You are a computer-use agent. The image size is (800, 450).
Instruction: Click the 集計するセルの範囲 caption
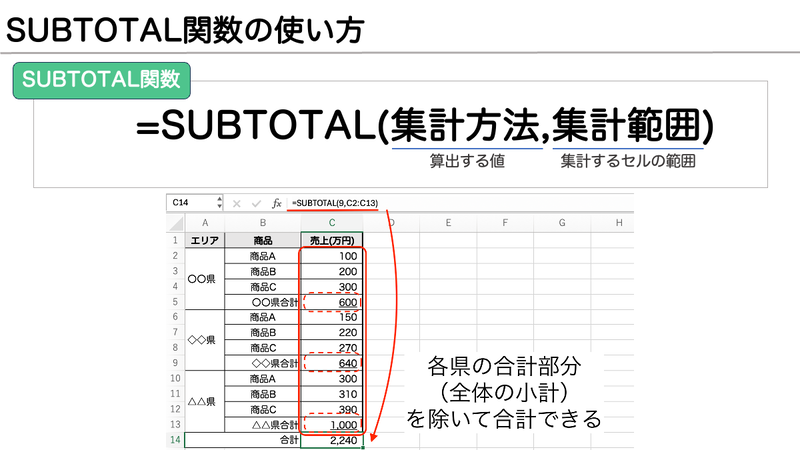point(628,161)
